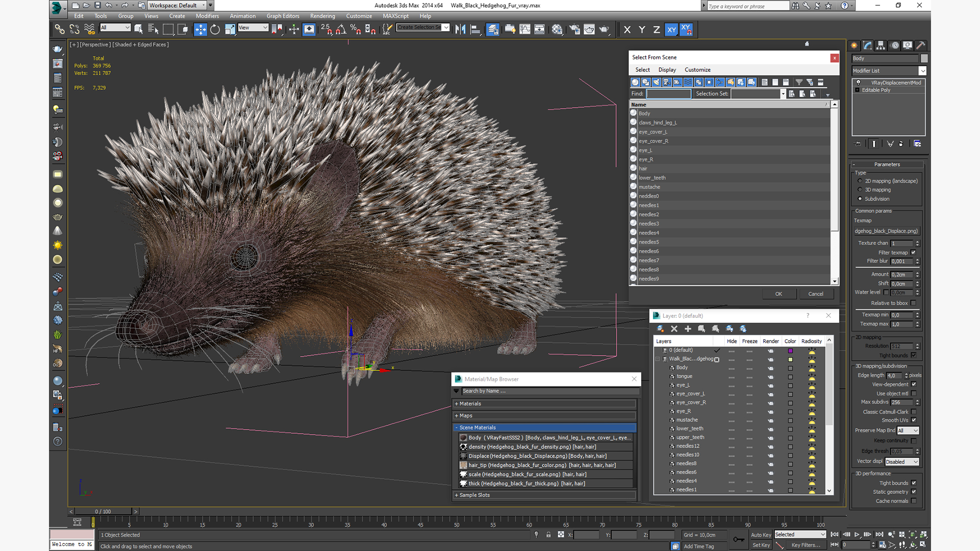Screen dimensions: 980x551
Task: Toggle the Percent Snap icon
Action: coord(356,30)
